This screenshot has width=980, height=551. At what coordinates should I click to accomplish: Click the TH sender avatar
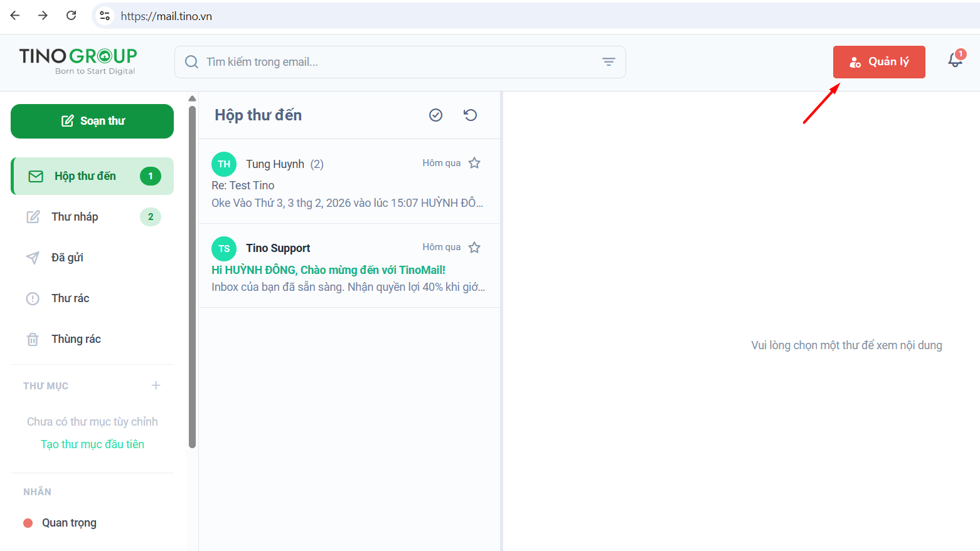224,164
